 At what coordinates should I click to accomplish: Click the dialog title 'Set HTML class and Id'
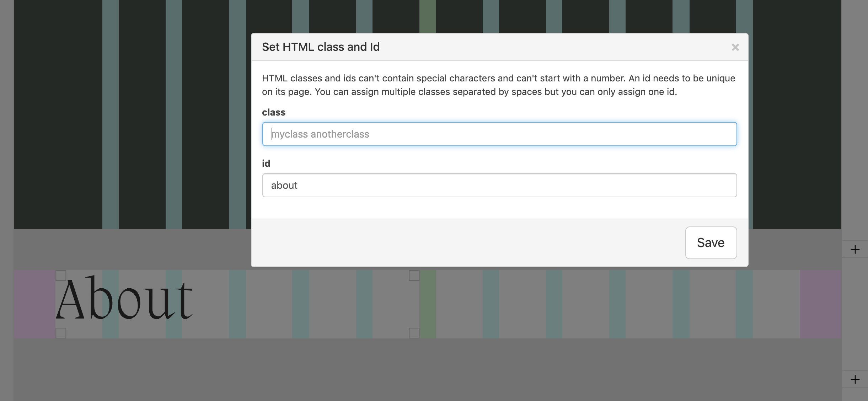(x=321, y=47)
